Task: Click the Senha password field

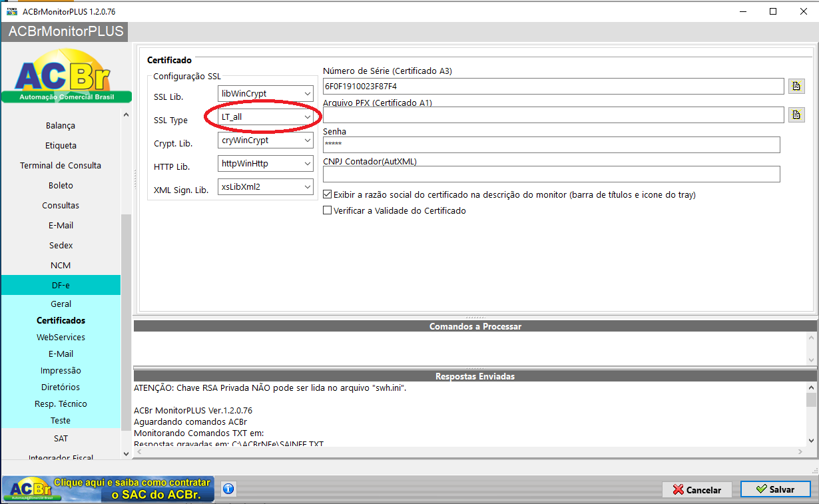Action: click(551, 144)
